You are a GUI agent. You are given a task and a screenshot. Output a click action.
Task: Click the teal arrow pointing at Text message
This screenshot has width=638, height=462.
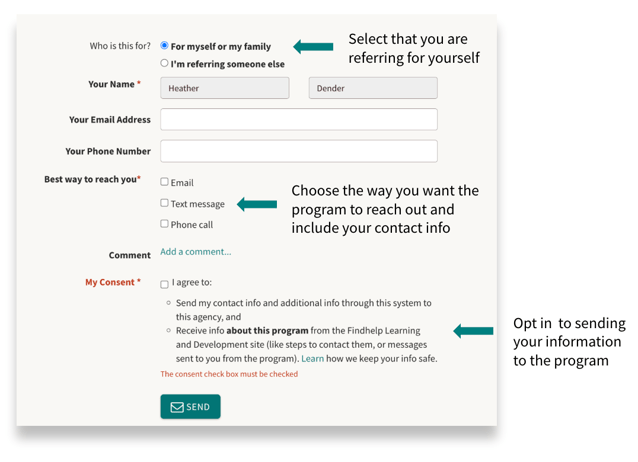(257, 204)
